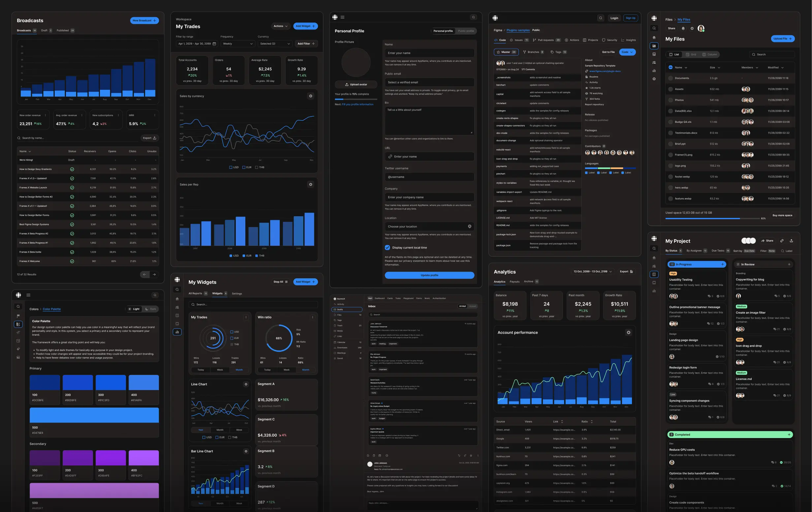Sort broadcasts by Name column
This screenshot has width=812, height=512.
[25, 151]
